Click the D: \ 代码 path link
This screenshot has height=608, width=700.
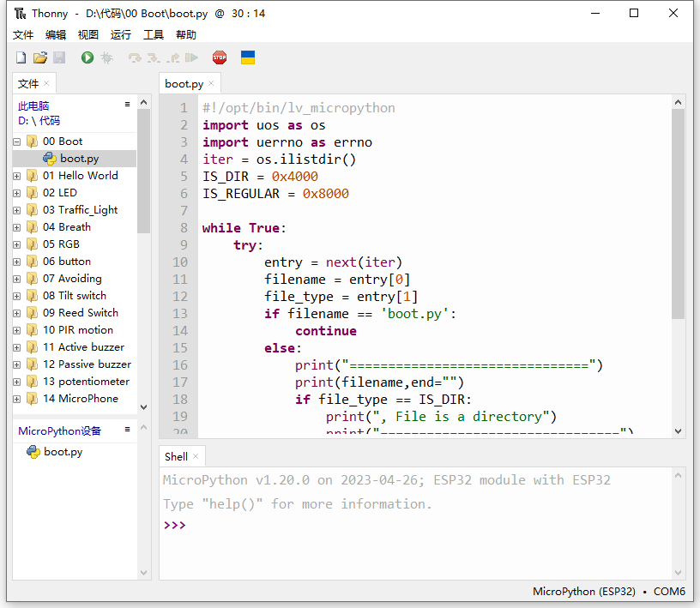39,121
